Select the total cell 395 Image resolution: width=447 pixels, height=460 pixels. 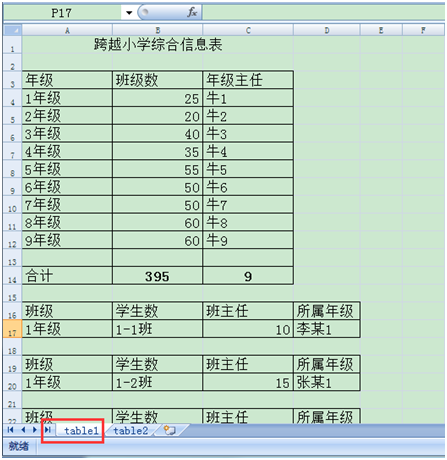(158, 276)
